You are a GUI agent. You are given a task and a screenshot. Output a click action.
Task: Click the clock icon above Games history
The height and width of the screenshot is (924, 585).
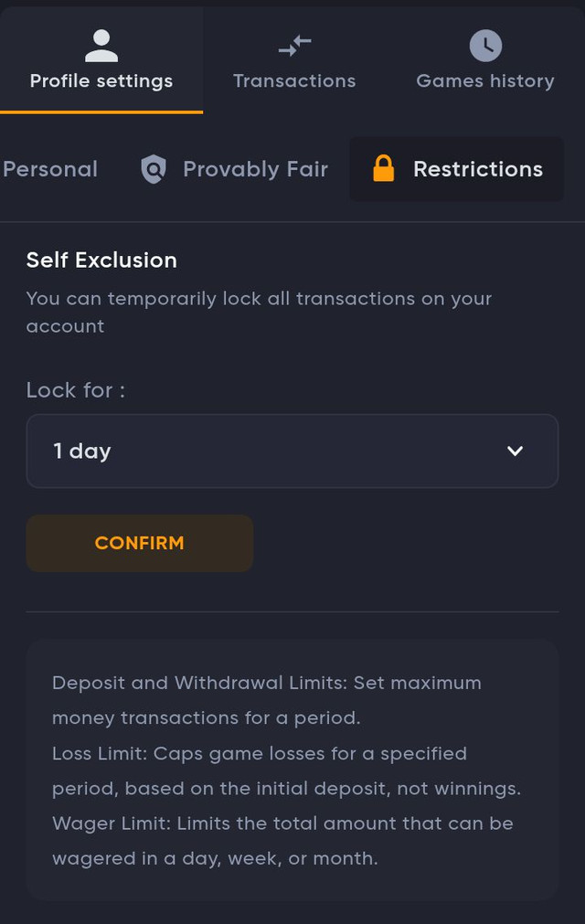pyautogui.click(x=485, y=46)
